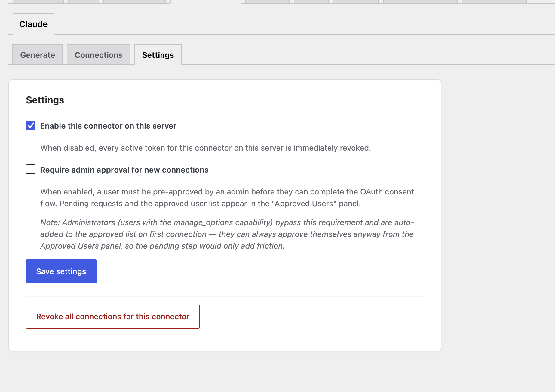Switch to the Connections tab
This screenshot has height=392, width=555.
click(x=99, y=55)
